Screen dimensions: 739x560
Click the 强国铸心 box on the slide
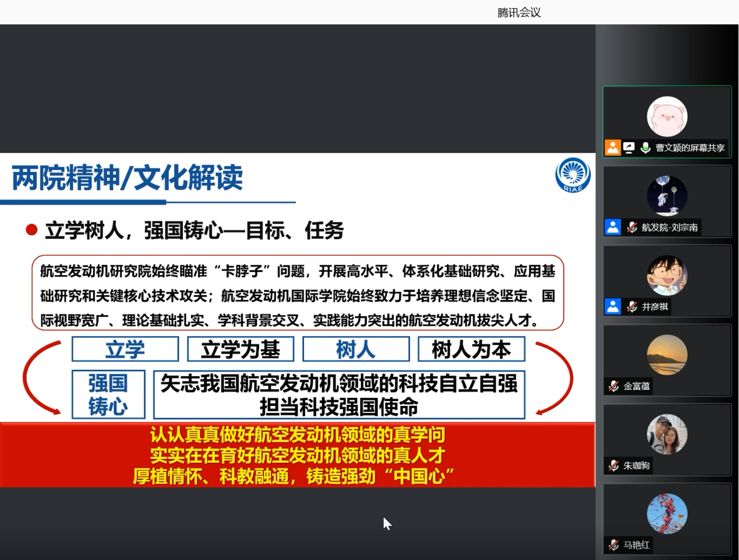(x=108, y=395)
